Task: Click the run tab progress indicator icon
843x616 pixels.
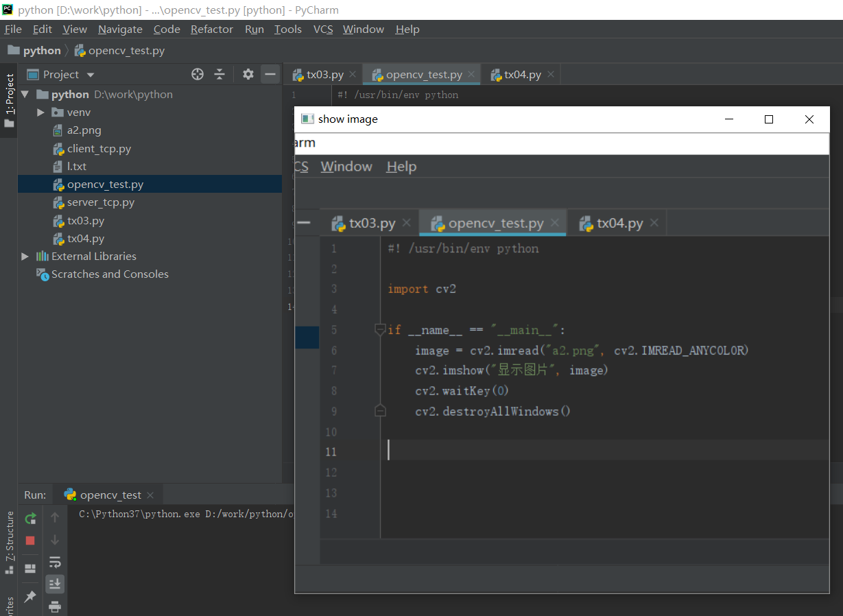Action: tap(69, 494)
